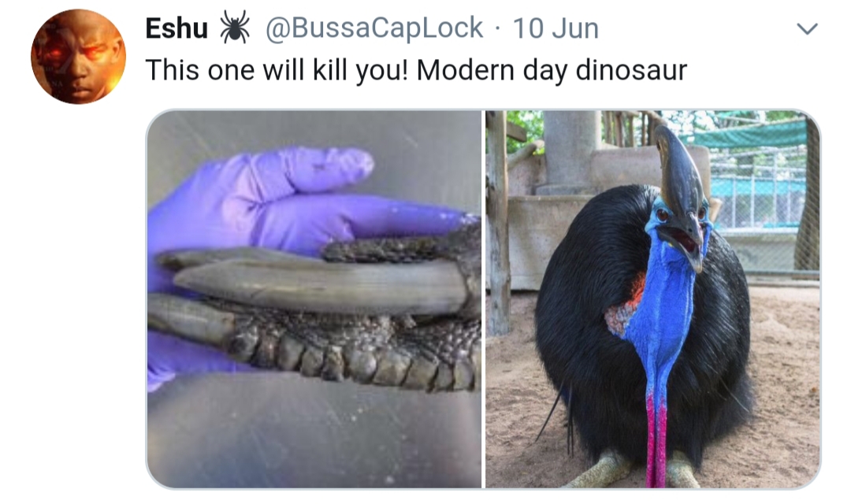Click the purple gloved hand in photo
851x504 pixels.
tap(282, 206)
